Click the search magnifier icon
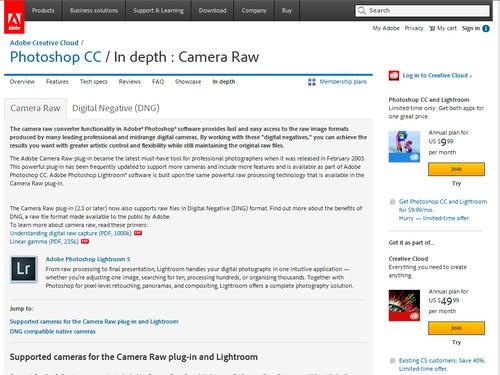 (362, 11)
